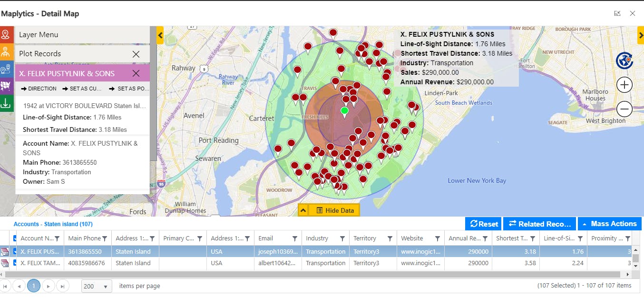Toggle the select-all checkbox in grid header

pos(15,238)
